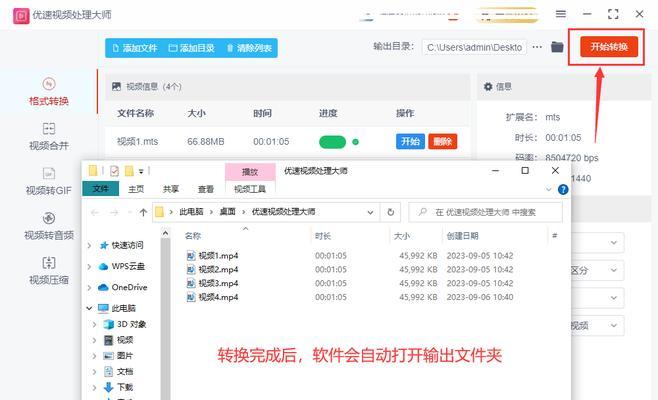Screen dimensions: 658x400
Task: Click the fullscreen icon in app title bar
Action: tap(613, 14)
